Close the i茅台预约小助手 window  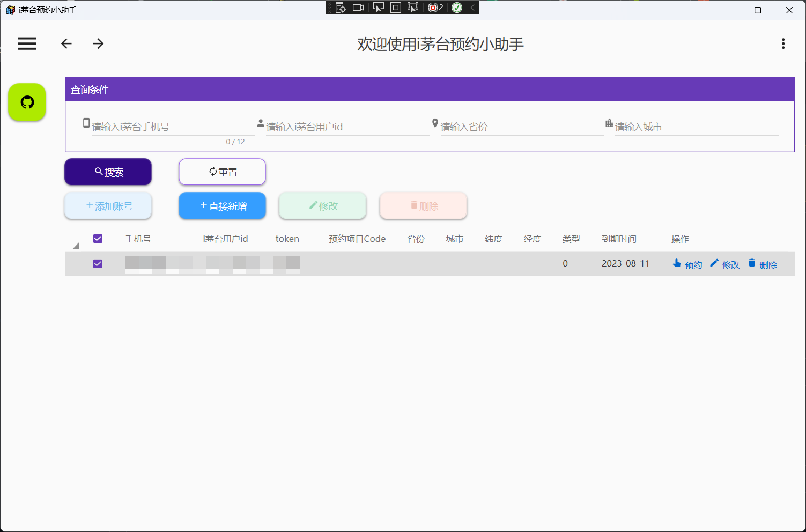pyautogui.click(x=789, y=10)
